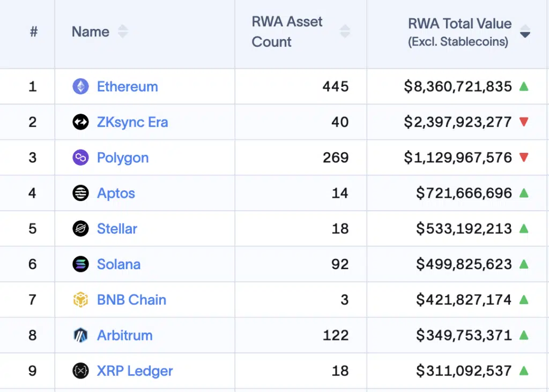Sort table by Name column arrows
The image size is (549, 392).
coord(123,32)
